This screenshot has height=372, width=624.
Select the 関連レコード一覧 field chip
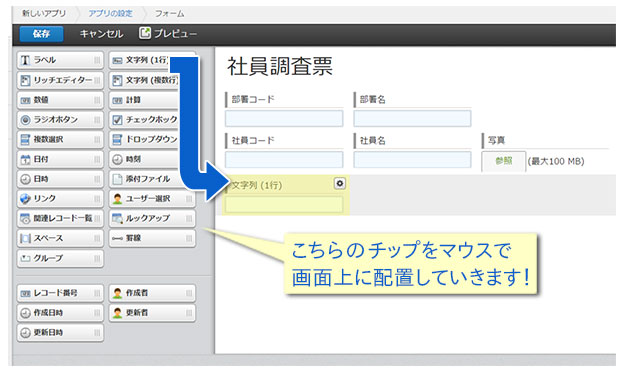[60, 218]
